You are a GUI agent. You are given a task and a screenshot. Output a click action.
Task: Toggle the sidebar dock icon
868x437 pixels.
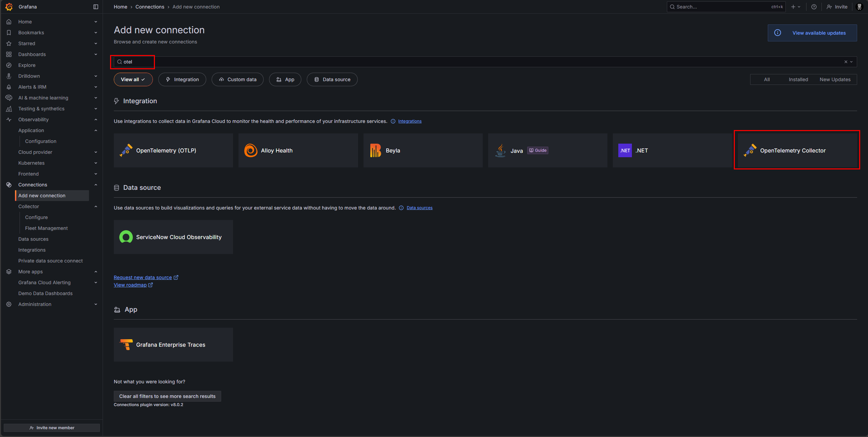(96, 7)
